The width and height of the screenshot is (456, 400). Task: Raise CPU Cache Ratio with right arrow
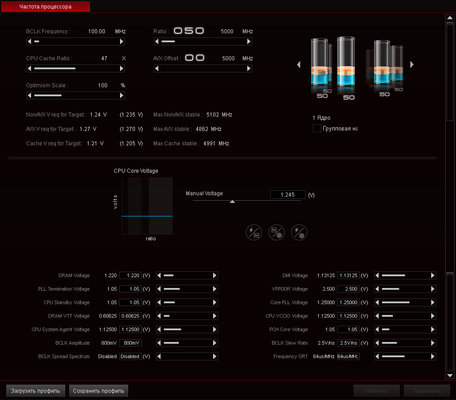pyautogui.click(x=121, y=68)
